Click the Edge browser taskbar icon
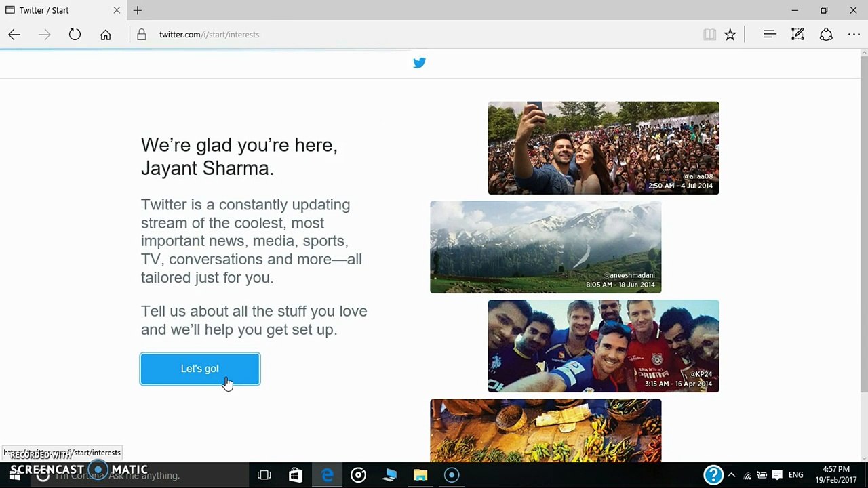 point(327,475)
